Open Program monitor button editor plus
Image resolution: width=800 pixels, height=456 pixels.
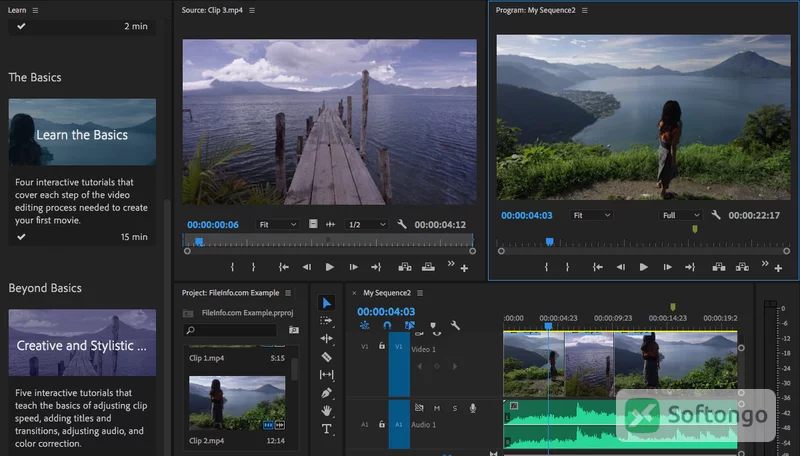[x=778, y=268]
